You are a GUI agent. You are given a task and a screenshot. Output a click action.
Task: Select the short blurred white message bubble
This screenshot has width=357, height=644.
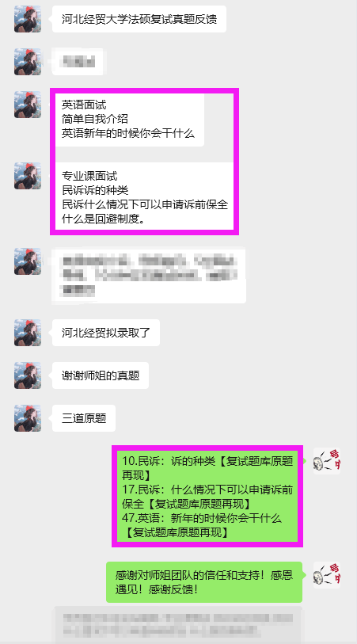click(77, 62)
